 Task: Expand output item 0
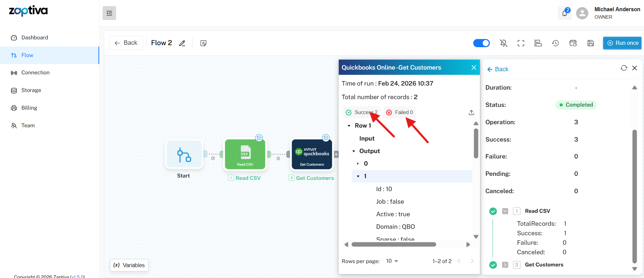pyautogui.click(x=358, y=164)
